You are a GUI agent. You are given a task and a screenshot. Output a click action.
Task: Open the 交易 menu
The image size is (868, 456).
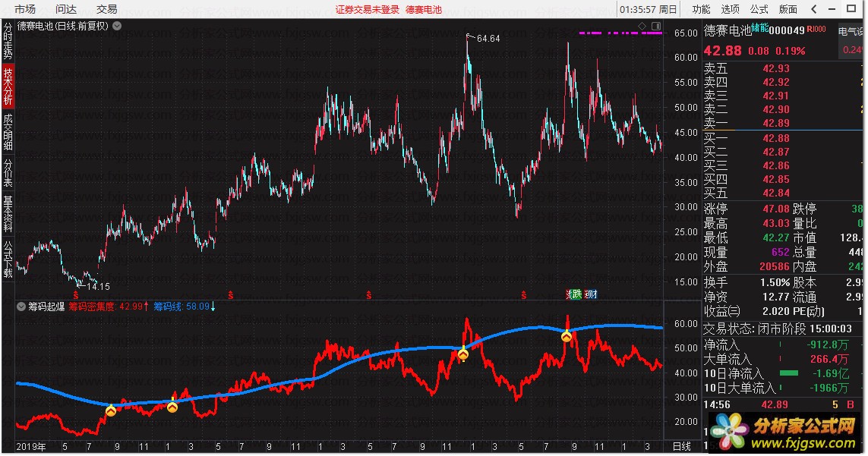coord(107,9)
